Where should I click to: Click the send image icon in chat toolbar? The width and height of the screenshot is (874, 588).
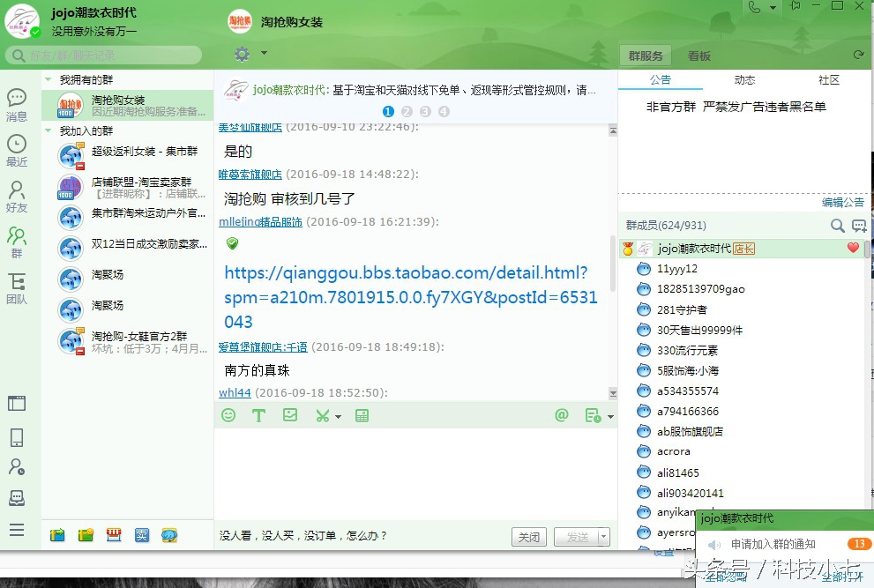[290, 414]
